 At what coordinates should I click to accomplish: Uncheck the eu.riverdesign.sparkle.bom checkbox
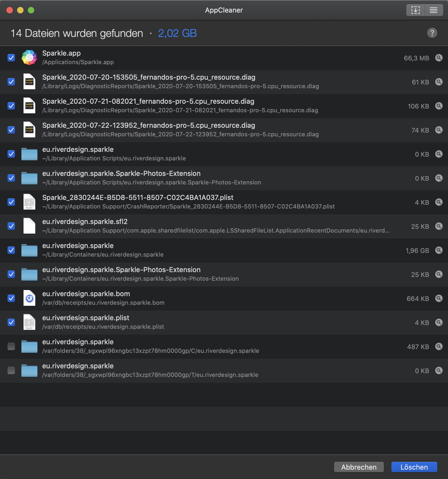tap(11, 298)
